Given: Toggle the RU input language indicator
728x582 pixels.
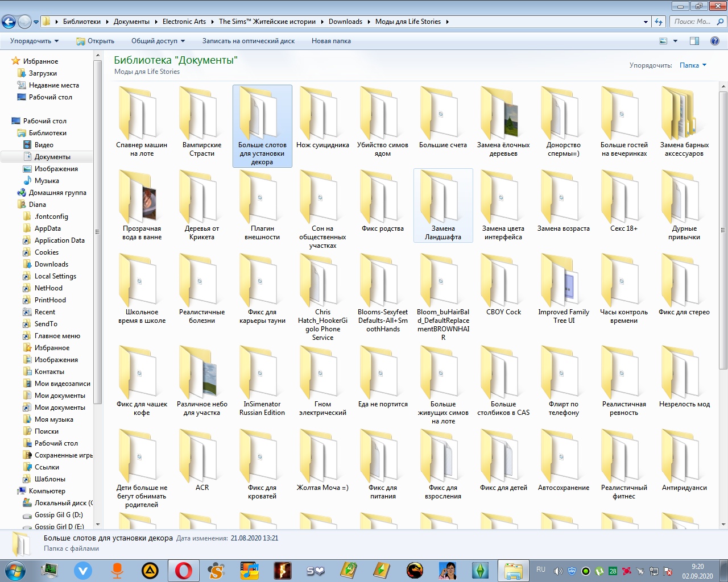Looking at the screenshot, I should pos(541,569).
